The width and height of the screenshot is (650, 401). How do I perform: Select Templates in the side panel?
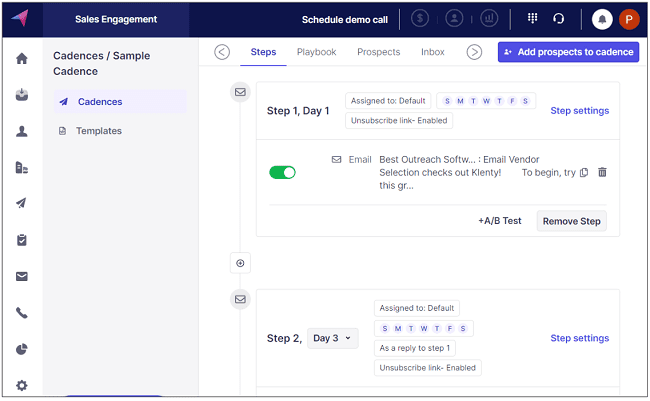pyautogui.click(x=99, y=131)
